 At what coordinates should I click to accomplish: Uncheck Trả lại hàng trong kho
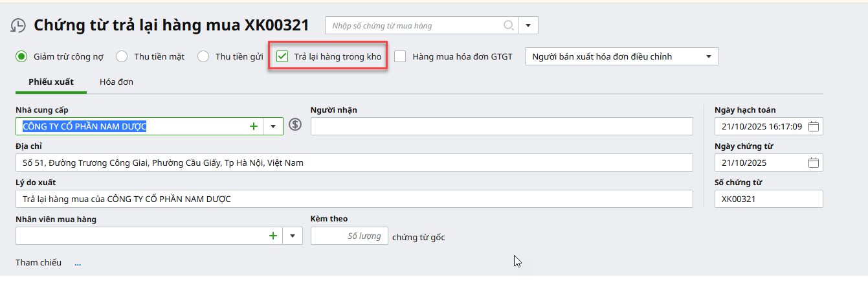(x=282, y=56)
